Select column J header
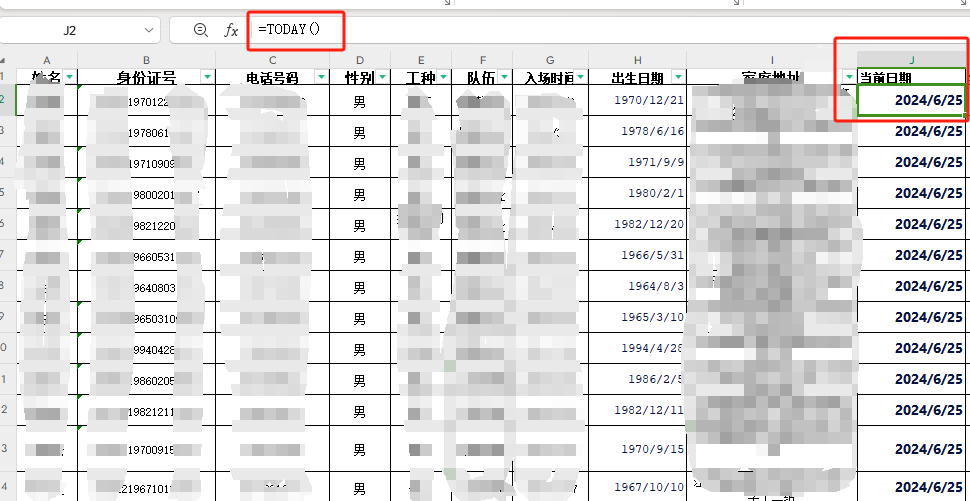Screen dimensions: 970x501 coord(912,60)
